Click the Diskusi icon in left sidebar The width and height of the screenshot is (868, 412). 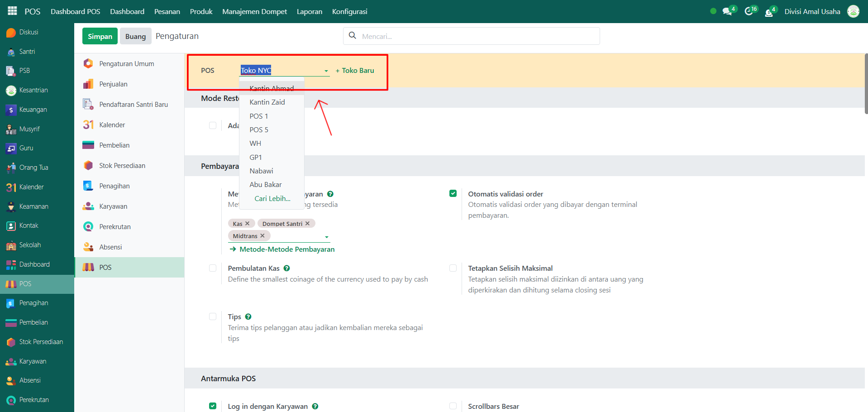pos(11,33)
